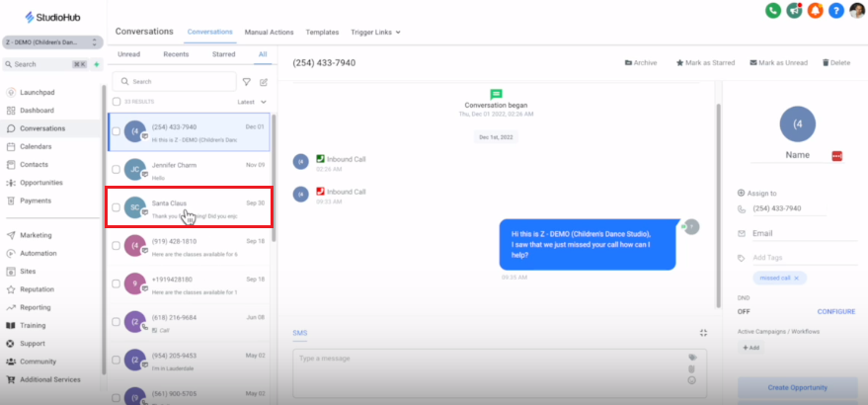Viewport: 868px width, 405px height.
Task: Delete the current conversation
Action: coord(836,63)
